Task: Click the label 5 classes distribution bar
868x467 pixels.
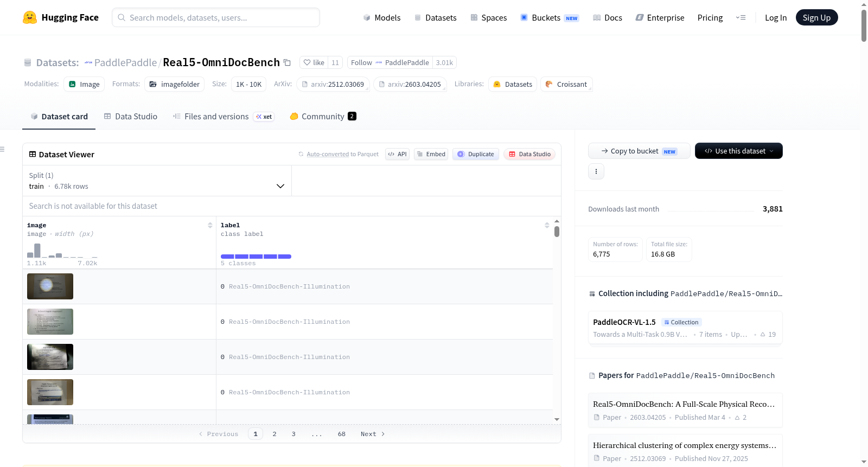Action: pyautogui.click(x=256, y=257)
